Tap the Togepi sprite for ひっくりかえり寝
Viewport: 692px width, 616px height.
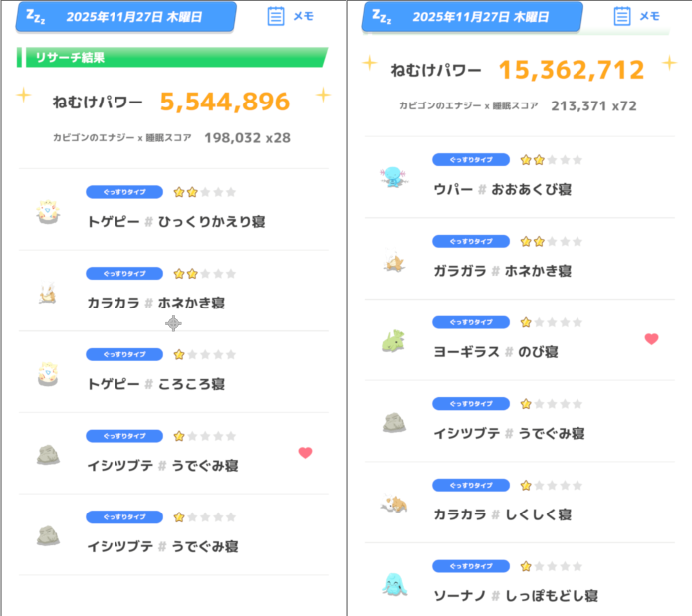[48, 210]
